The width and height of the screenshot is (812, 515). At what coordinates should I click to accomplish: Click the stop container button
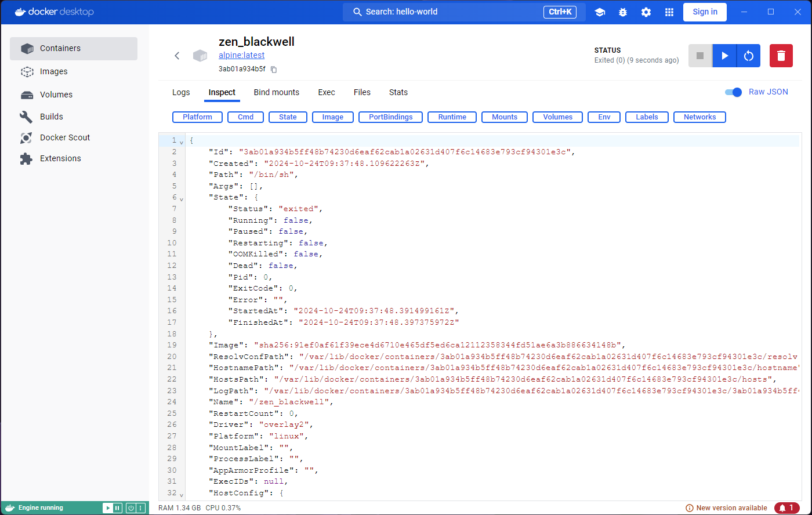click(x=700, y=56)
